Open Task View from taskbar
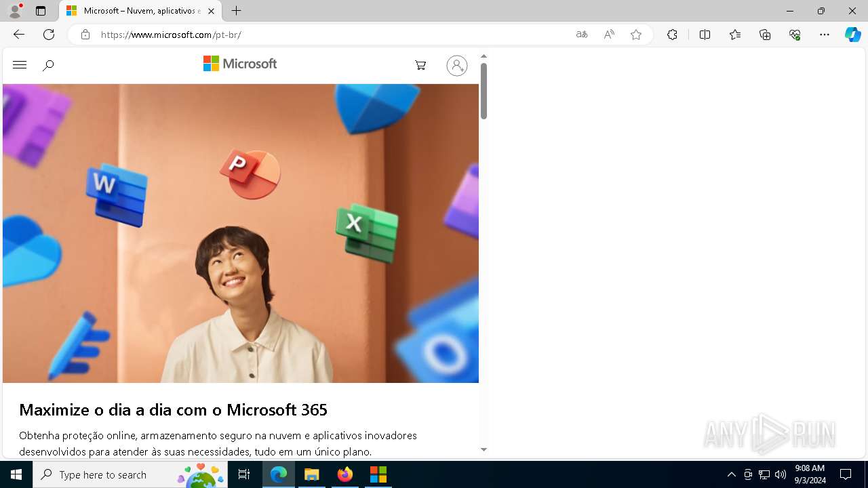Screen dimensions: 868x488 [x=244, y=474]
